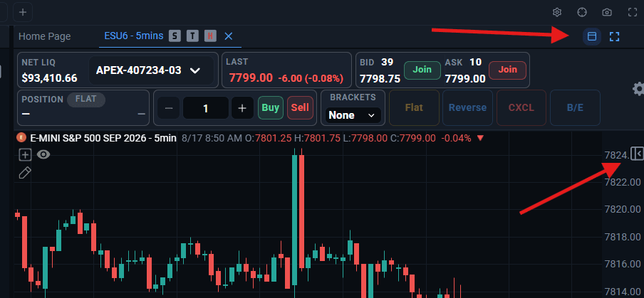
Task: Toggle the panel layout icon
Action: (592, 36)
